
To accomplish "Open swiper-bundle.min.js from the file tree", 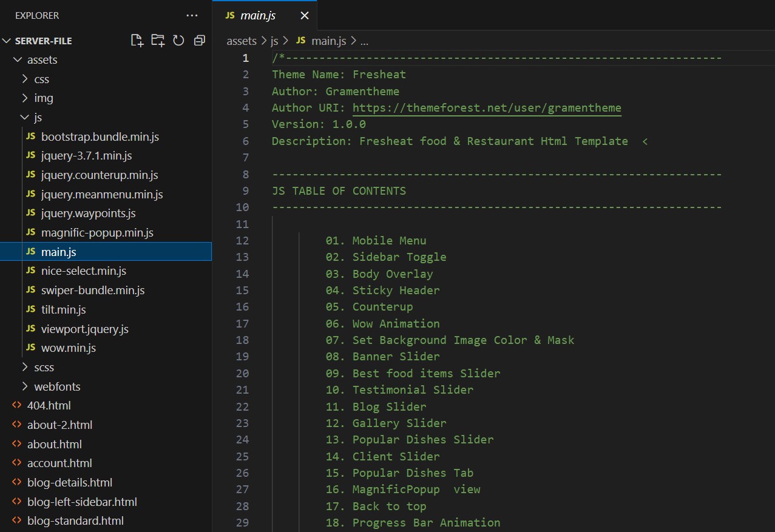I will coord(93,290).
